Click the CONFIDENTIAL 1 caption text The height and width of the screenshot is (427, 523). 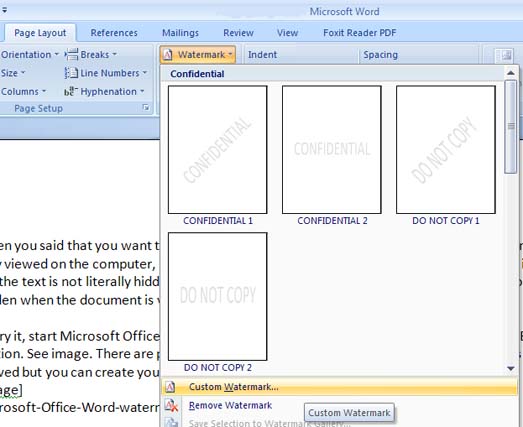click(218, 221)
